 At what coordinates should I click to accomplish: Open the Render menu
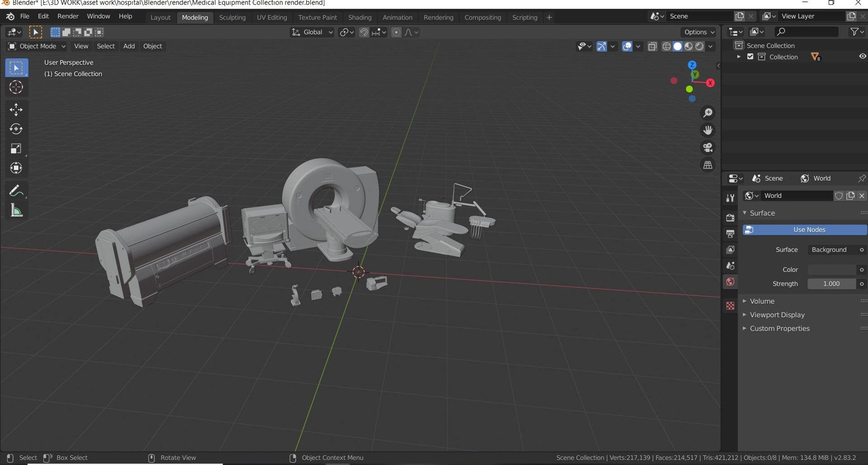click(68, 16)
